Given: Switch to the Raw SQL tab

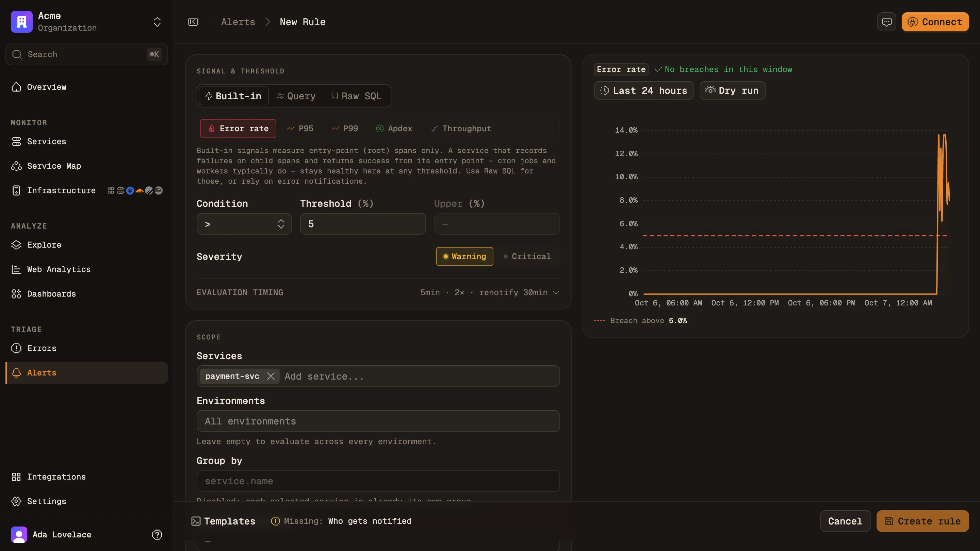Looking at the screenshot, I should click(356, 96).
